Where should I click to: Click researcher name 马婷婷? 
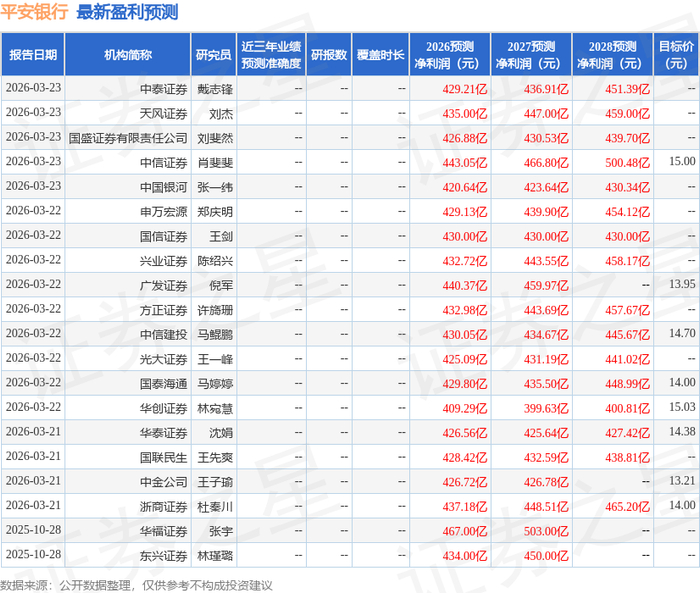[x=215, y=384]
